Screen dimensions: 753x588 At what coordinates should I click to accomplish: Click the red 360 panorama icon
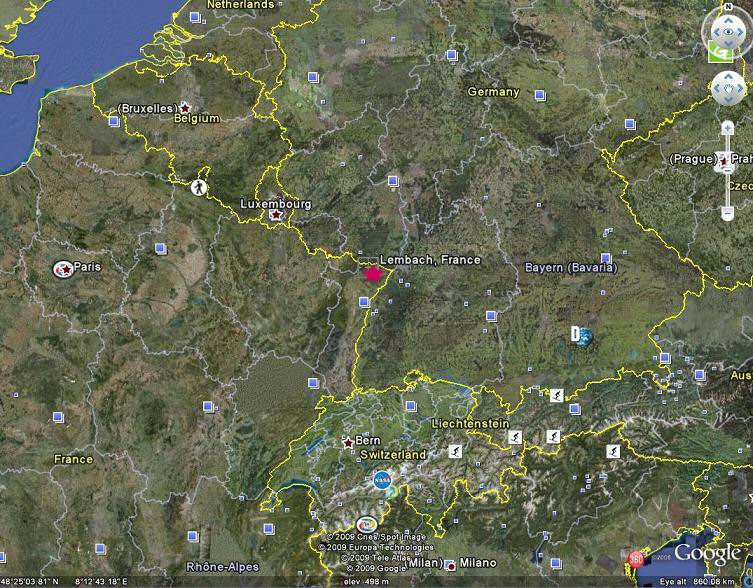(636, 559)
